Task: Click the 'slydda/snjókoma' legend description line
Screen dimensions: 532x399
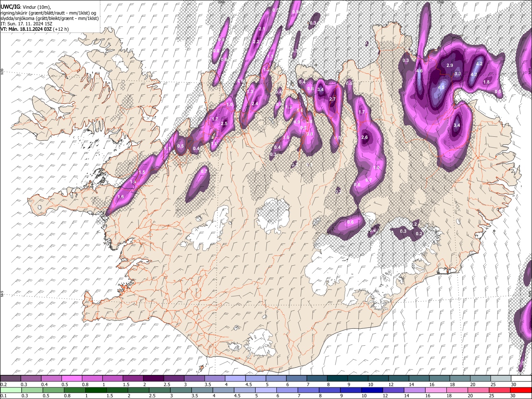Action: click(x=50, y=18)
